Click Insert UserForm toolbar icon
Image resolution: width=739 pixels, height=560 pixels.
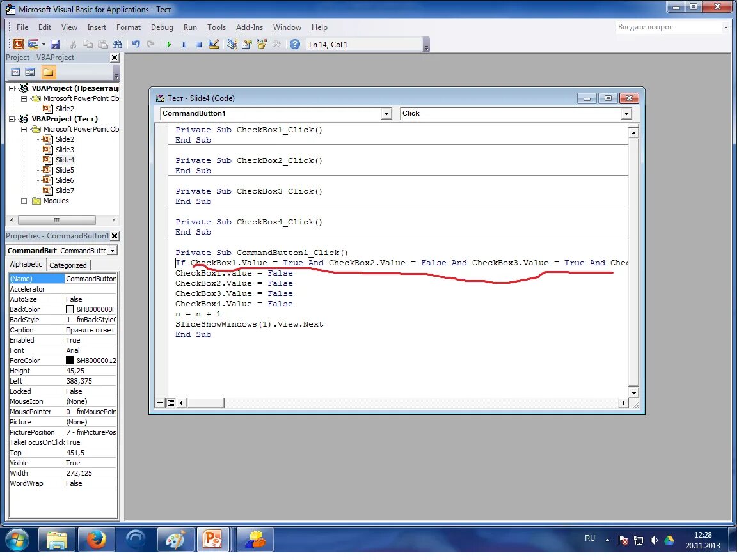(33, 44)
